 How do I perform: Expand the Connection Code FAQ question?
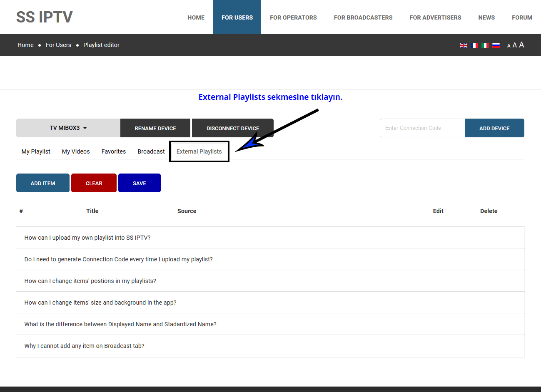click(x=119, y=259)
